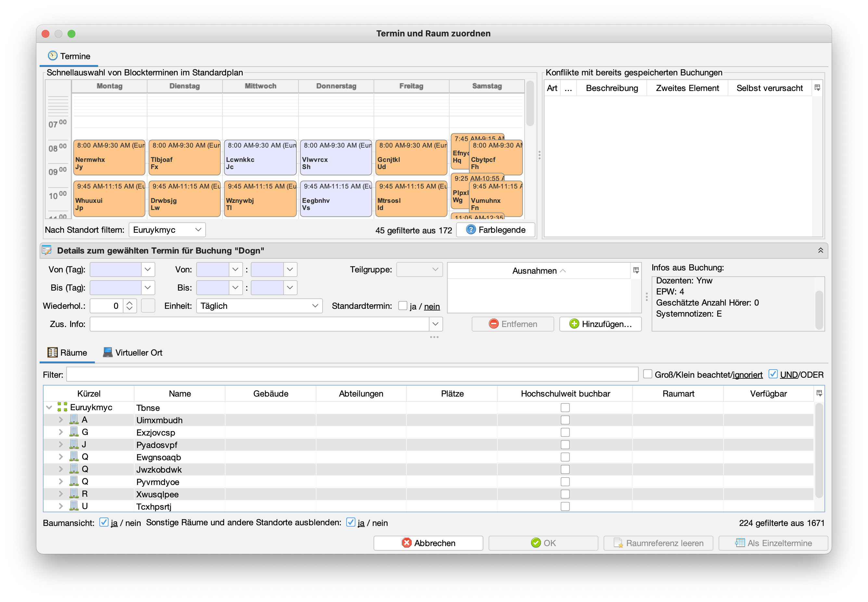
Task: Switch to the Virtueller Ort tab
Action: (x=133, y=353)
